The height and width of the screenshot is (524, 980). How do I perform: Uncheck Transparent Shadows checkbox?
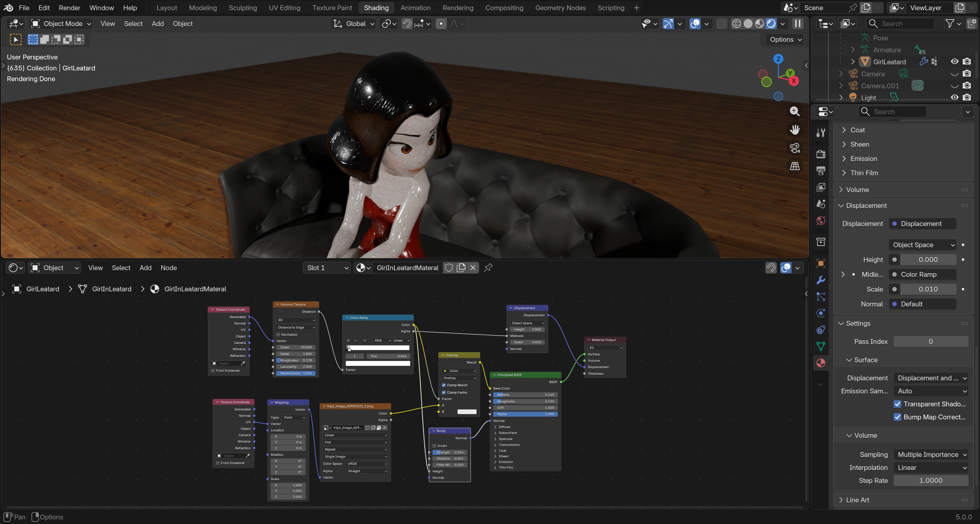[x=898, y=404]
